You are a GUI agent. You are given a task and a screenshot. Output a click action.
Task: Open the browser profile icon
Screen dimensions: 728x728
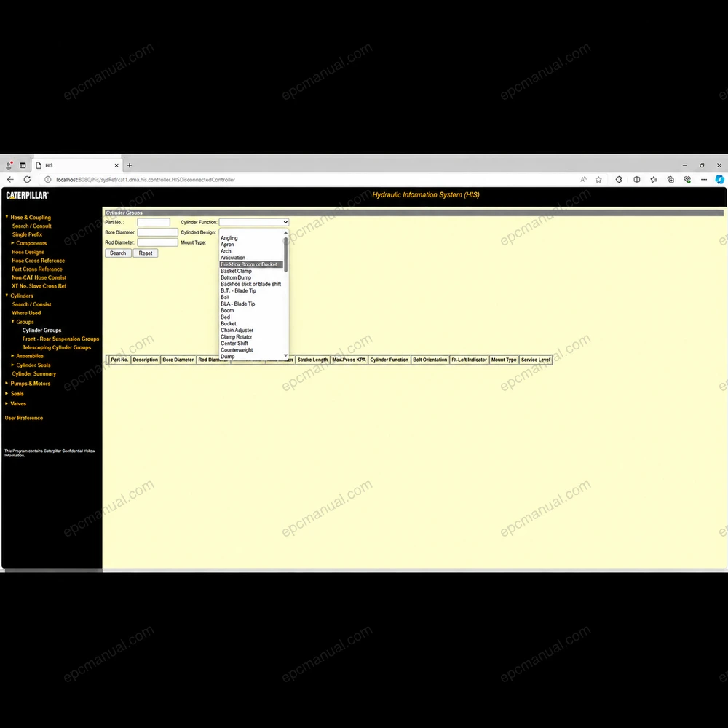pyautogui.click(x=9, y=165)
